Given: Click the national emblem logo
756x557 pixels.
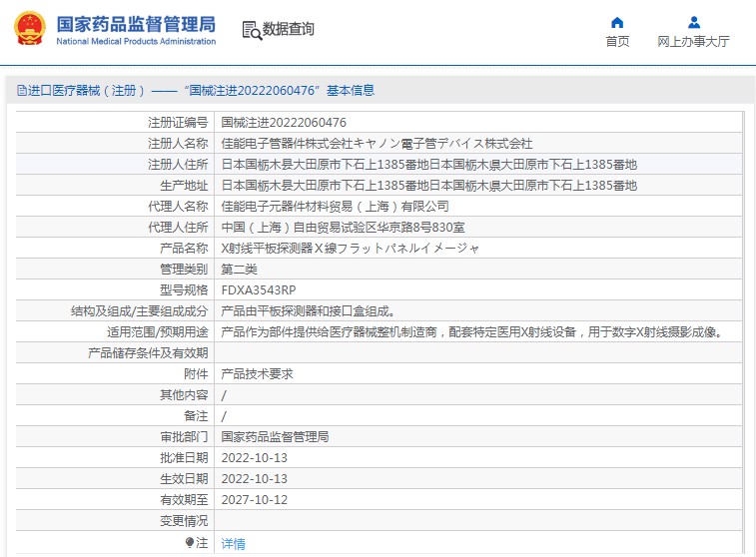Looking at the screenshot, I should (30, 28).
